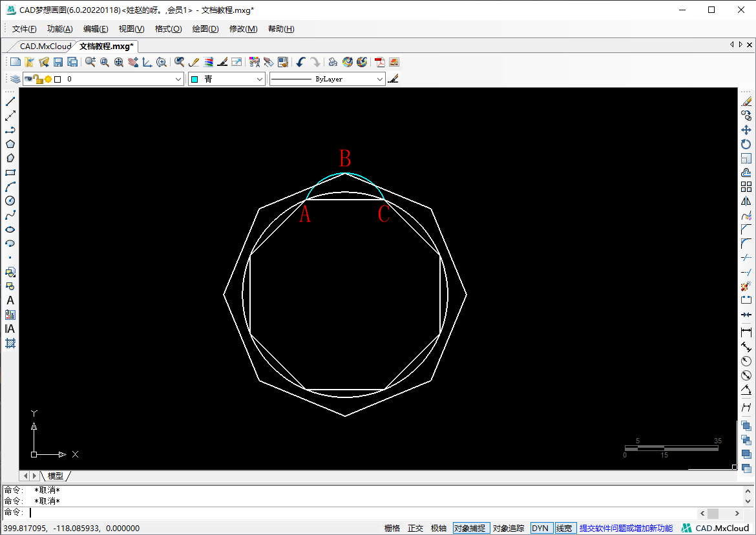756x535 pixels.
Task: Toggle 正交 ortho mode
Action: 415,529
